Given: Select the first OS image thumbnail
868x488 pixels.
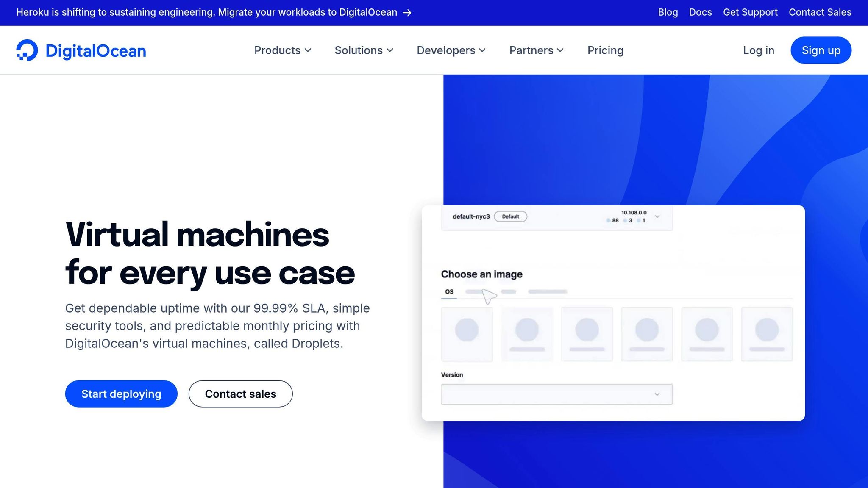Looking at the screenshot, I should (467, 334).
